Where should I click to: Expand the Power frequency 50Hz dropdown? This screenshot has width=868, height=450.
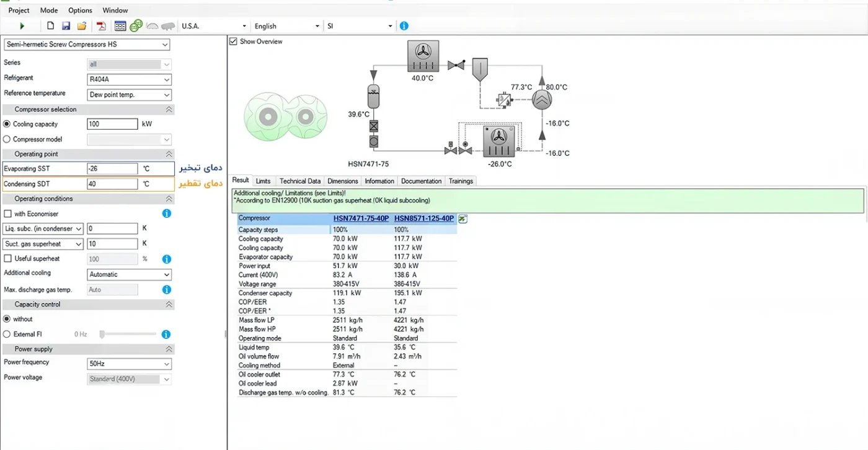[129, 364]
